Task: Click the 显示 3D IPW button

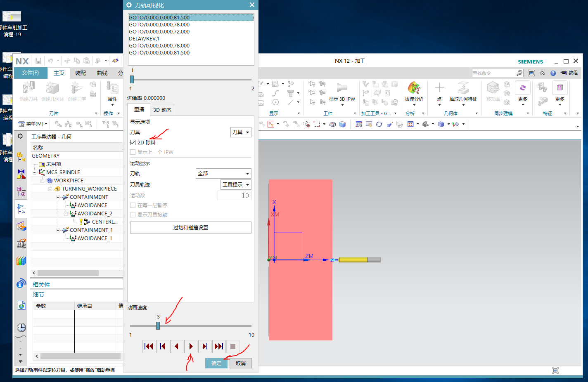Action: click(x=342, y=92)
